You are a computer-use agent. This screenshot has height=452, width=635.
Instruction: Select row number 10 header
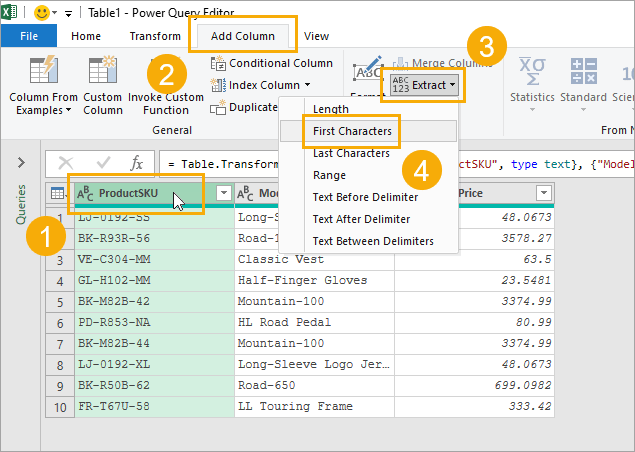coord(60,407)
